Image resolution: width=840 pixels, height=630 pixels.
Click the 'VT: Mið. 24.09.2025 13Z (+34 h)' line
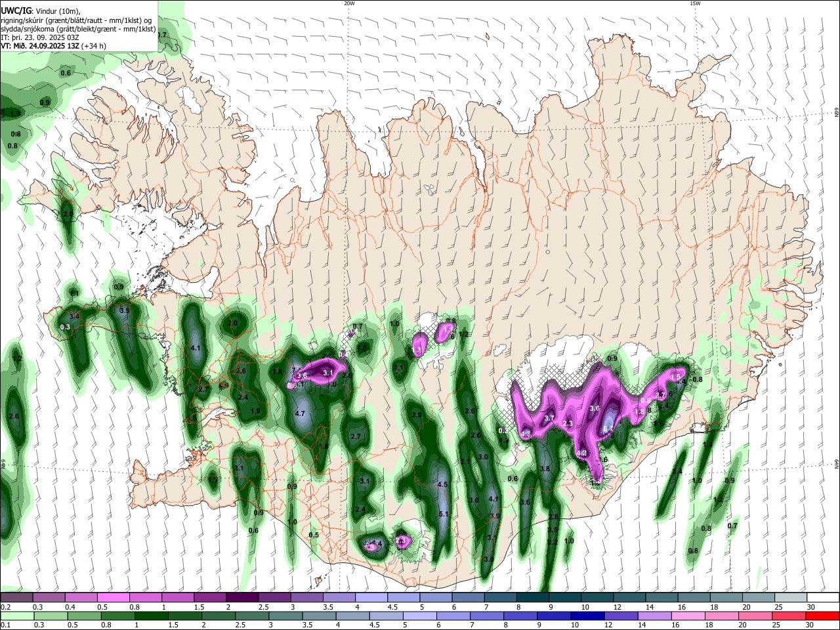pos(54,46)
